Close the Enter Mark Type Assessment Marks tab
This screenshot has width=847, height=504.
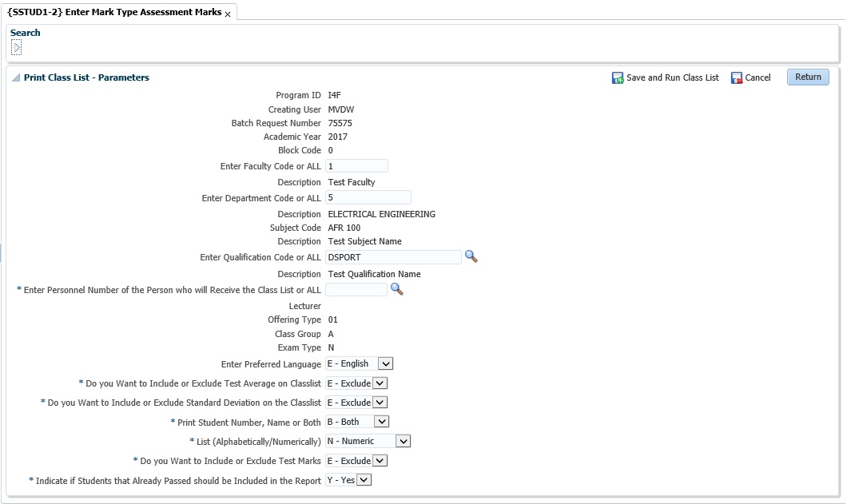point(228,14)
